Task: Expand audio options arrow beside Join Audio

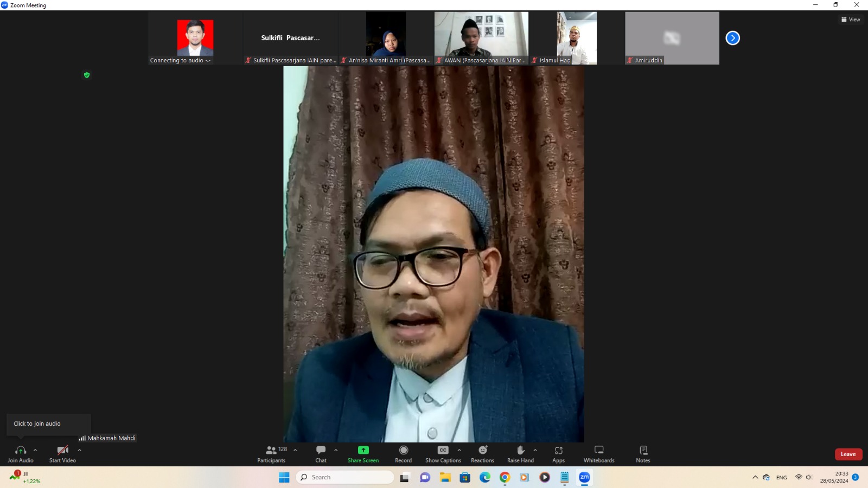Action: point(35,450)
